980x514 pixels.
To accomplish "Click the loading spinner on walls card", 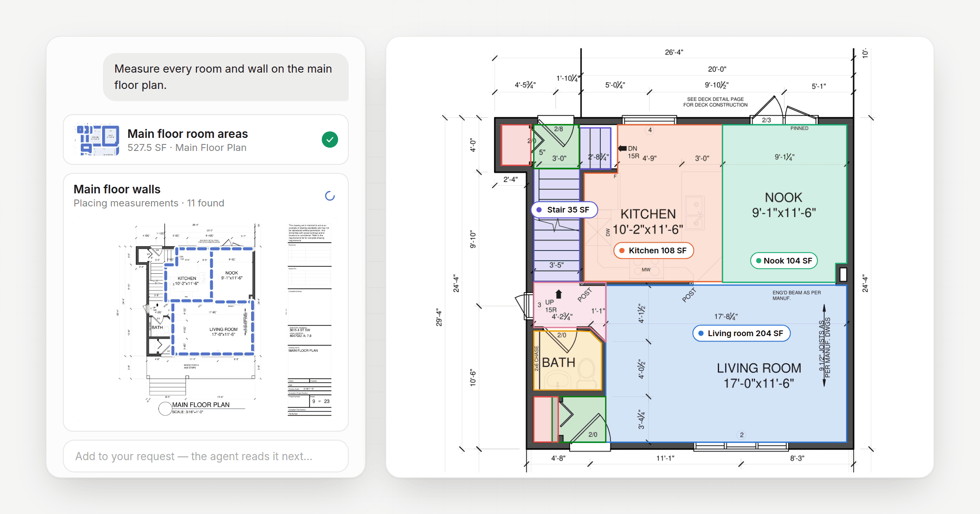I will tap(330, 196).
